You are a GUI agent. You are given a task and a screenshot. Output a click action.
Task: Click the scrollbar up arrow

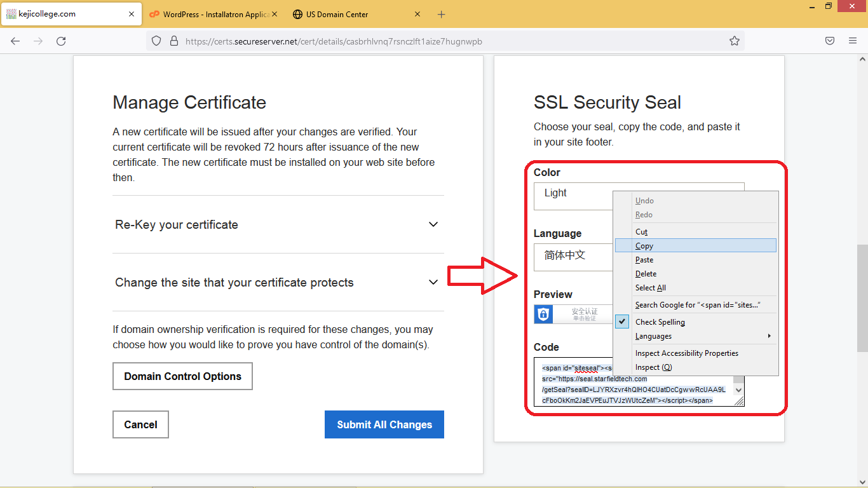[862, 59]
